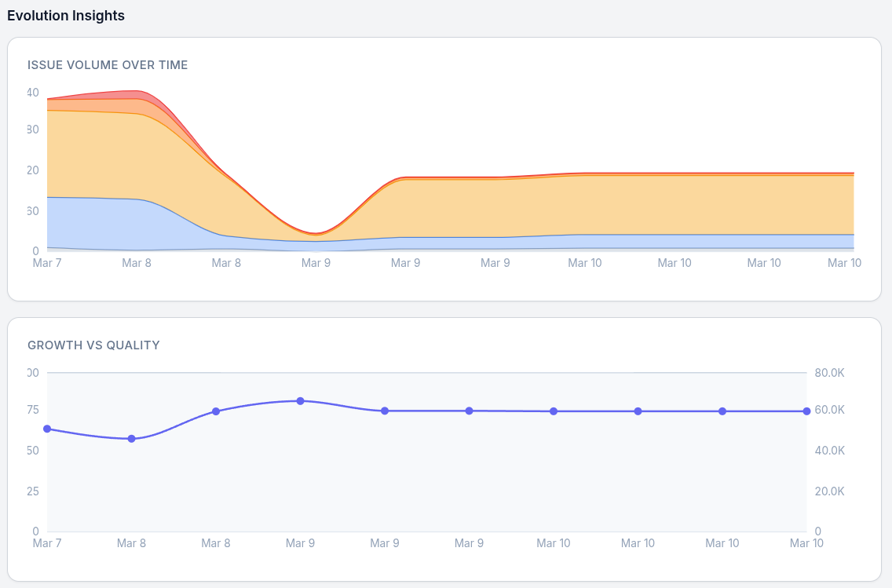Collapse the Evolution Insights section heading

pyautogui.click(x=66, y=15)
